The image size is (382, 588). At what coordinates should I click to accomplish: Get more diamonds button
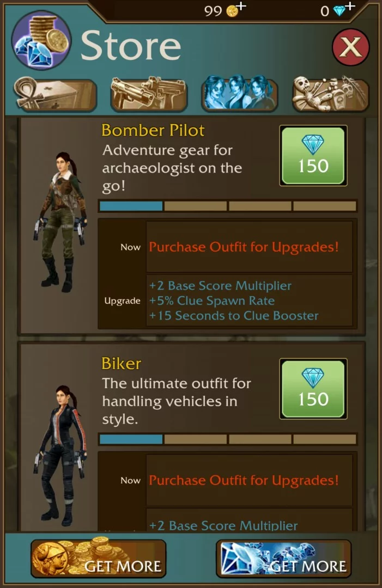(x=284, y=559)
